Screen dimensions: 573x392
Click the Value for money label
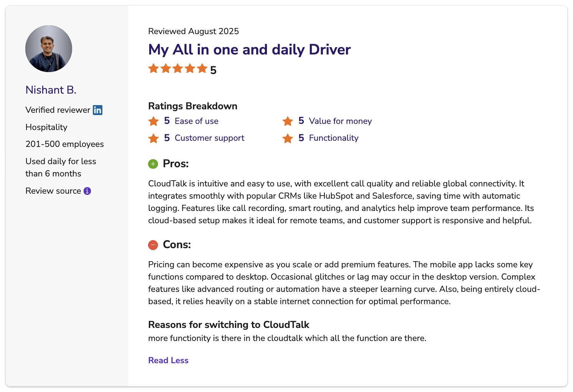click(x=341, y=121)
